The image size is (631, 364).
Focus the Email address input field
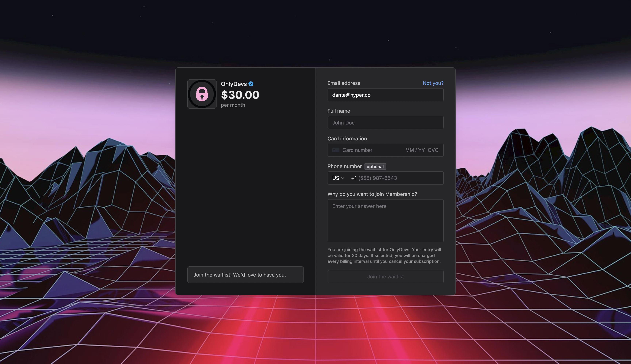(385, 95)
